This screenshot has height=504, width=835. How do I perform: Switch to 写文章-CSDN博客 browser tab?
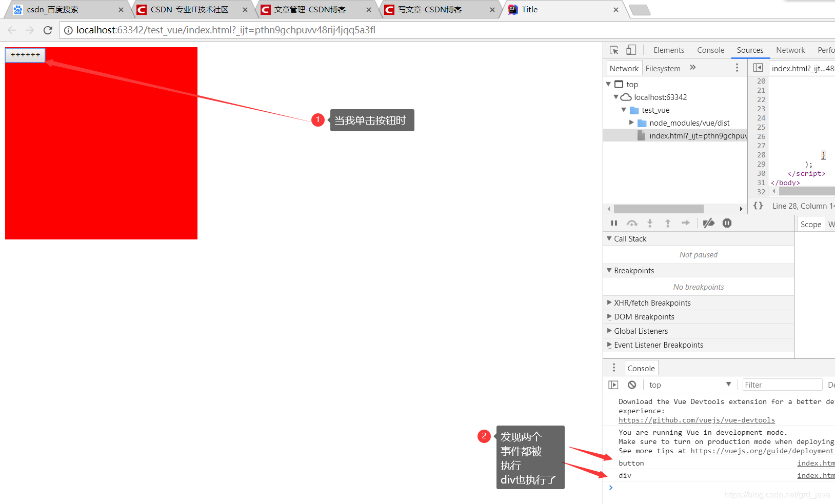point(430,10)
